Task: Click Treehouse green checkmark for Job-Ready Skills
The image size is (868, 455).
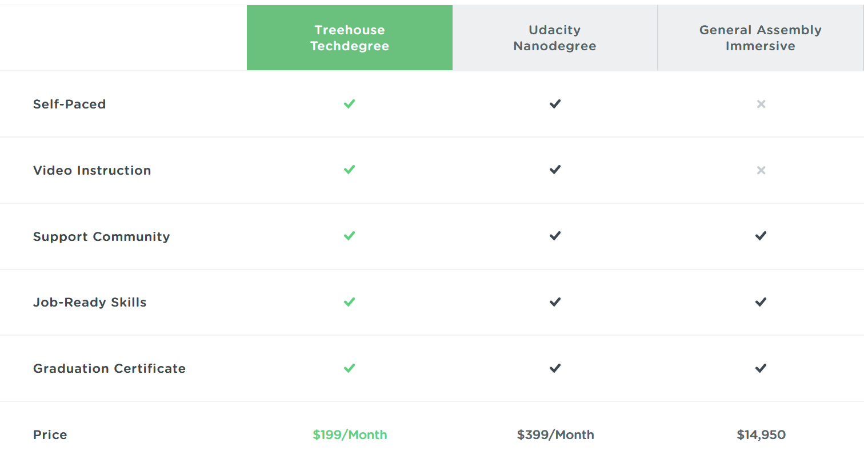Action: point(349,302)
